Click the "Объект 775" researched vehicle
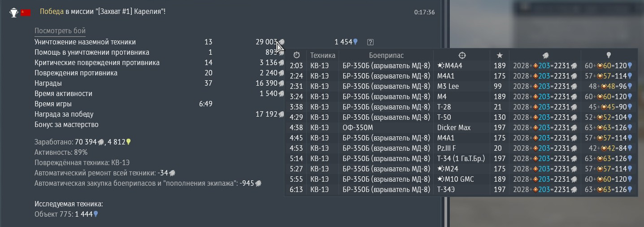This screenshot has height=227, width=644. pos(53,214)
